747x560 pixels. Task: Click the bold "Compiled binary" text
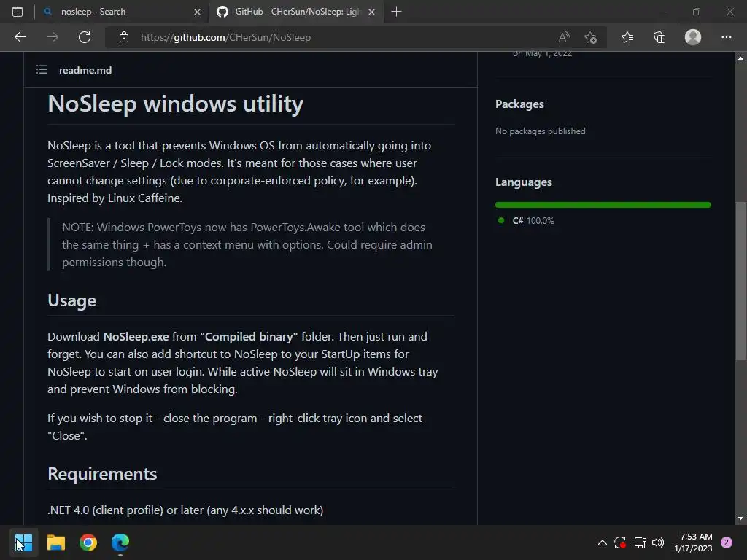(249, 337)
